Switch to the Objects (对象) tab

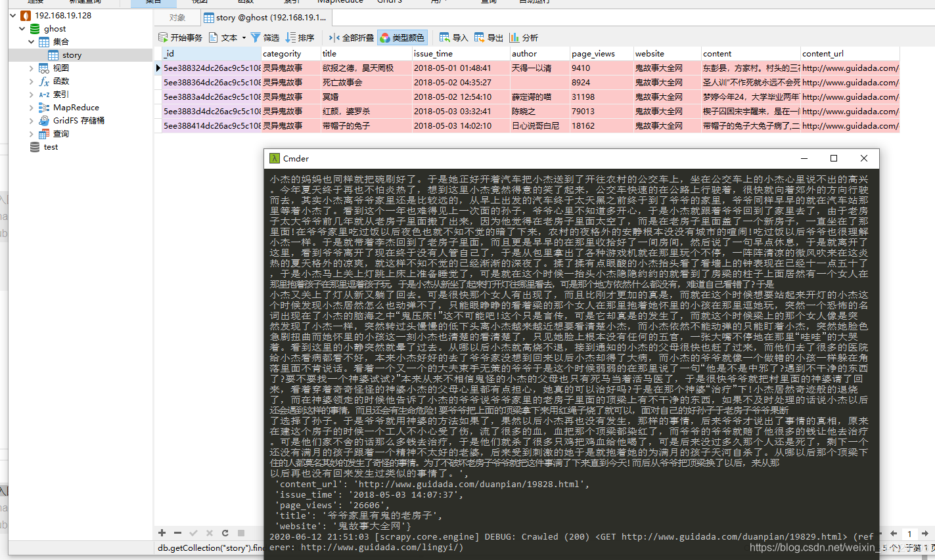coord(177,18)
